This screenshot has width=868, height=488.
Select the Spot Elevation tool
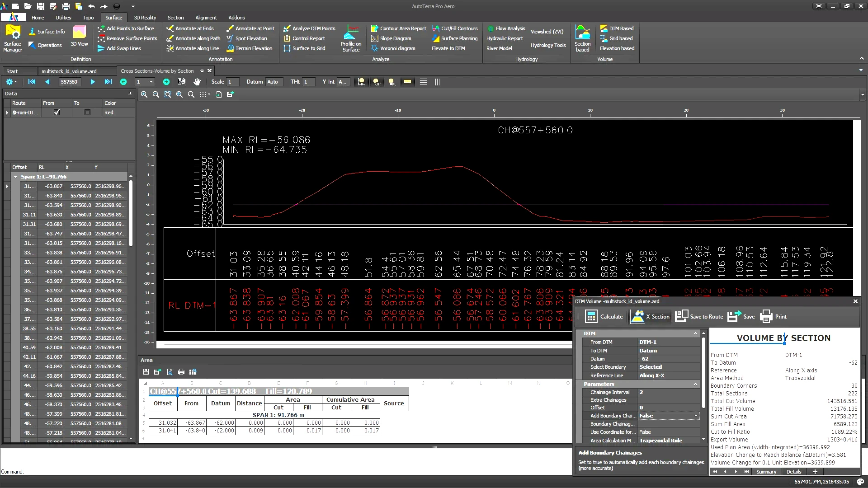coord(247,38)
